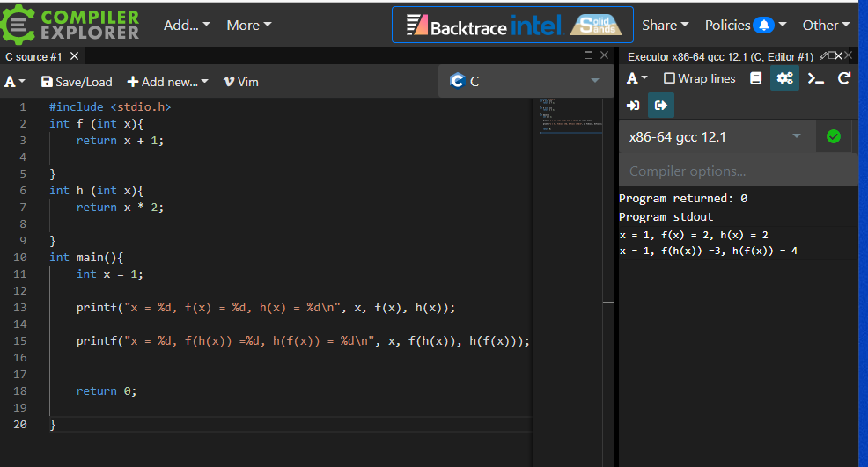Open the Solid Sands sponsor link
The image size is (868, 467).
pos(598,25)
